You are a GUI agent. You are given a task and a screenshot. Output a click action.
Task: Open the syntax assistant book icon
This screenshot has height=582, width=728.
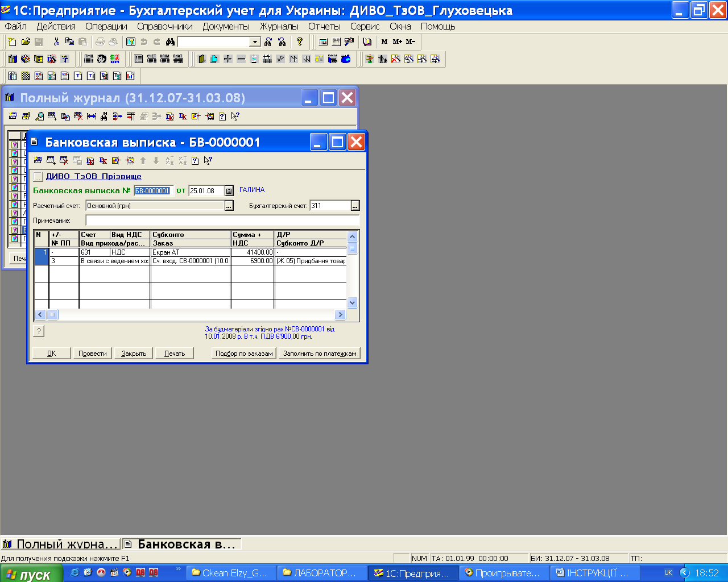click(x=367, y=41)
